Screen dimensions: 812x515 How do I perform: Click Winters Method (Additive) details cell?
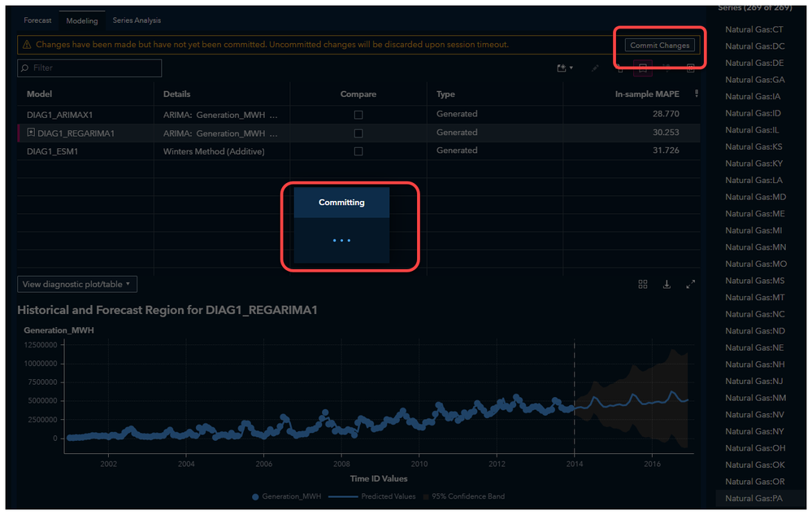tap(214, 151)
